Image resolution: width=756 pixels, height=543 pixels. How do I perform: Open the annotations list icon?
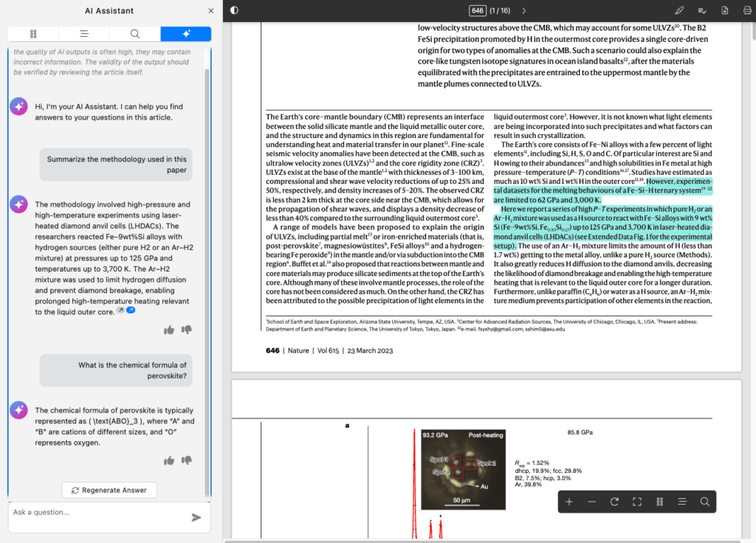coord(702,10)
